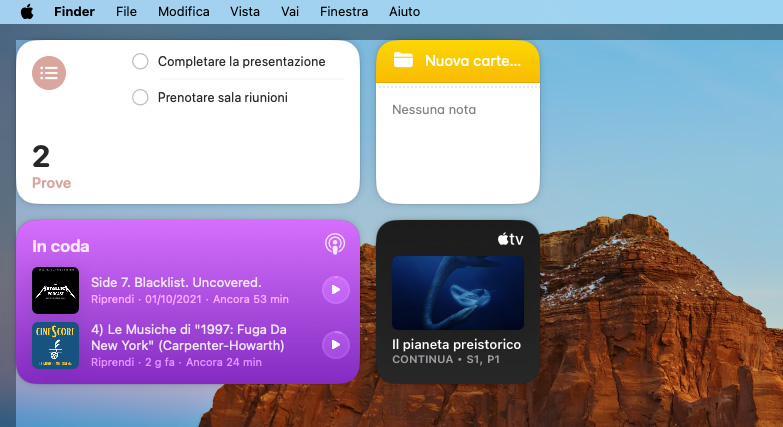The width and height of the screenshot is (783, 427).
Task: Click the 'Completare la presentazione' reminder text
Action: coord(242,61)
